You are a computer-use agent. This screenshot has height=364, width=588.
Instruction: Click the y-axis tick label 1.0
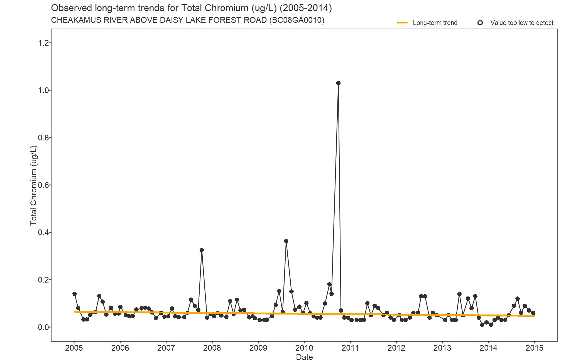[x=43, y=90]
